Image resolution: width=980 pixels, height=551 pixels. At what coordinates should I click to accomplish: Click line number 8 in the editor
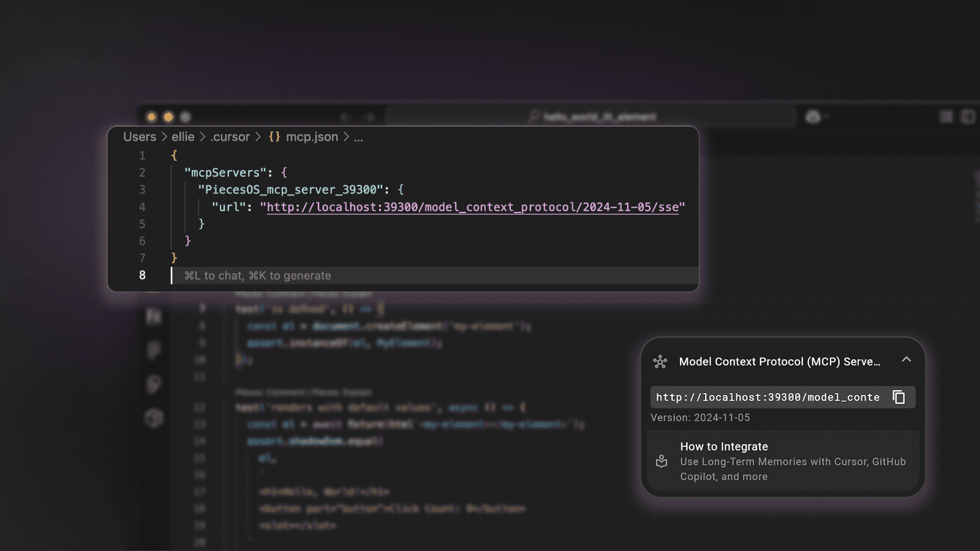pyautogui.click(x=142, y=275)
